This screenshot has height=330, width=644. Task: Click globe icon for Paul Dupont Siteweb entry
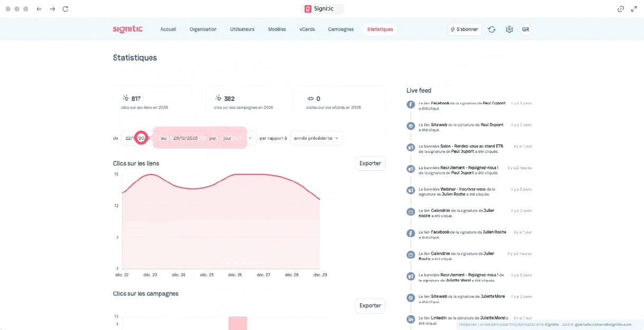pyautogui.click(x=410, y=126)
